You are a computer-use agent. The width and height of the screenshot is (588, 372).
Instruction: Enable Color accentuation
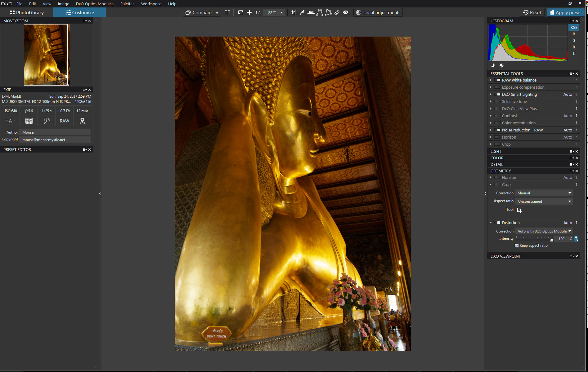(x=497, y=123)
